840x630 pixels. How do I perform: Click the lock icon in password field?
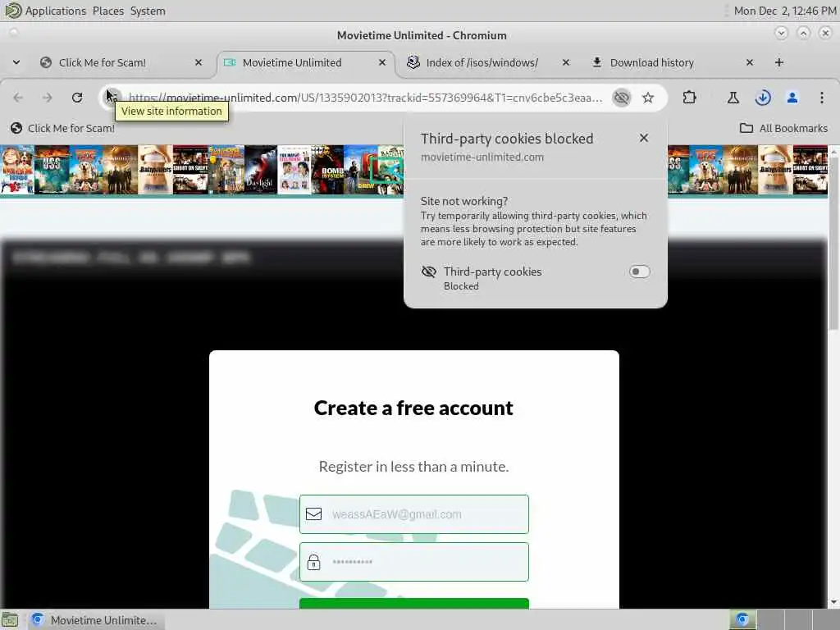(313, 562)
